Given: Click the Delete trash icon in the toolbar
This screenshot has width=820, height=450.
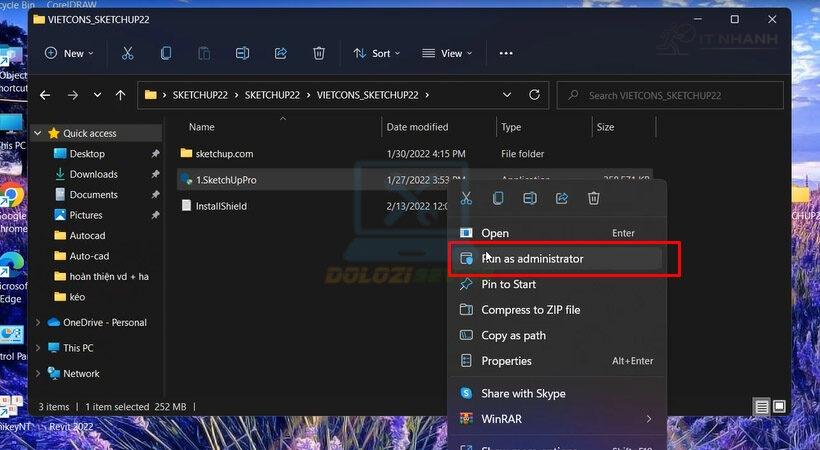Looking at the screenshot, I should pyautogui.click(x=319, y=53).
